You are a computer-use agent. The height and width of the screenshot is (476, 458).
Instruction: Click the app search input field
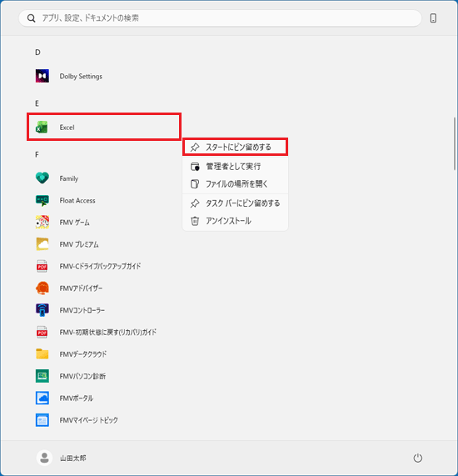[220, 18]
